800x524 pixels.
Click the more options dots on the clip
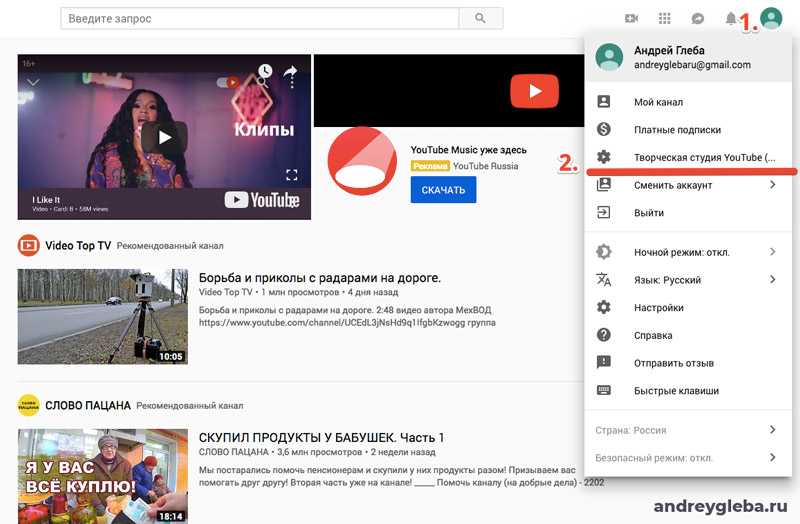(x=292, y=84)
